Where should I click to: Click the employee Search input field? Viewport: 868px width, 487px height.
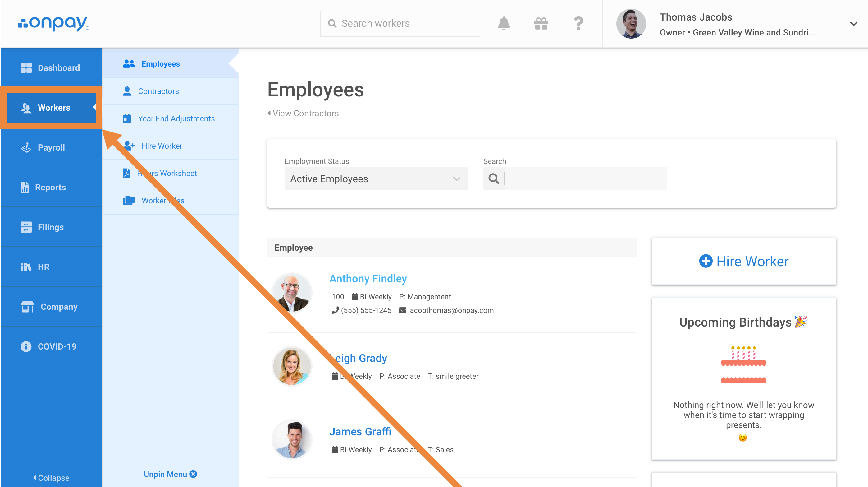click(x=586, y=179)
